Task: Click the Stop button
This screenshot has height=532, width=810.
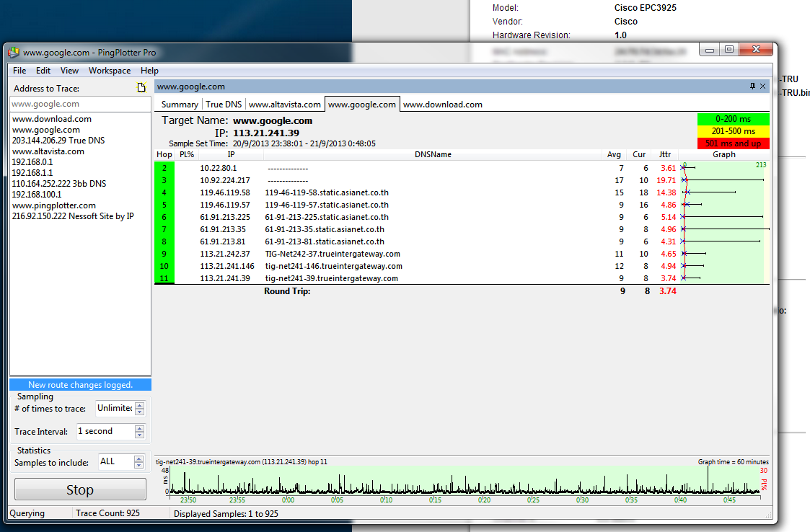Action: click(80, 489)
